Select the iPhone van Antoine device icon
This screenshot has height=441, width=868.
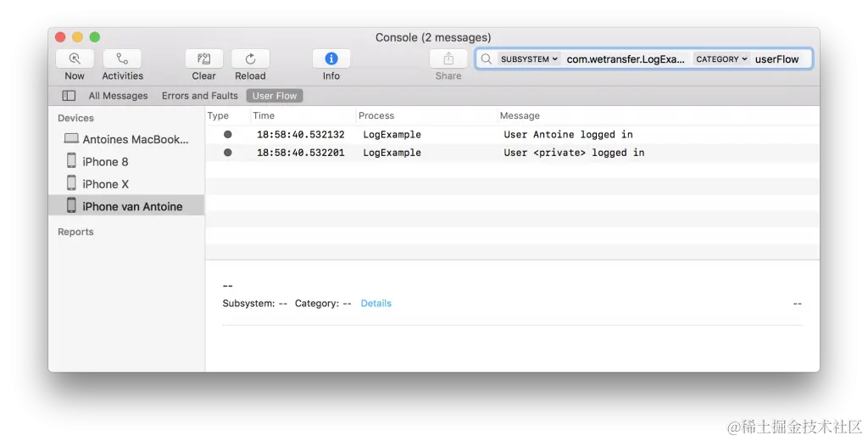71,205
